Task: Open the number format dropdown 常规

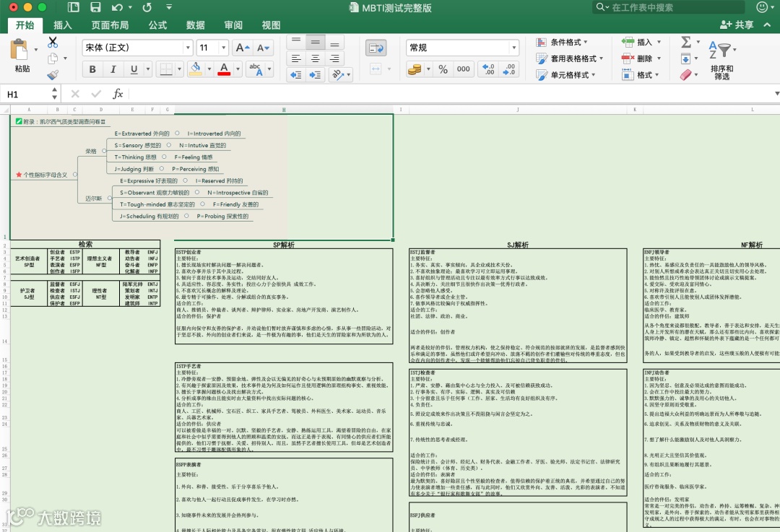Action: coord(514,48)
